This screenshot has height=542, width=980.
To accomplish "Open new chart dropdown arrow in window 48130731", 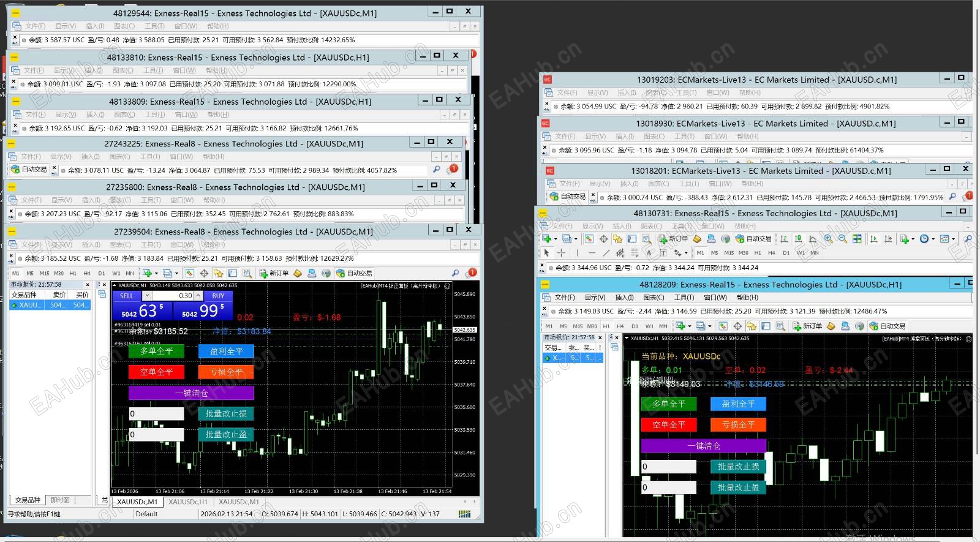I will click(556, 239).
